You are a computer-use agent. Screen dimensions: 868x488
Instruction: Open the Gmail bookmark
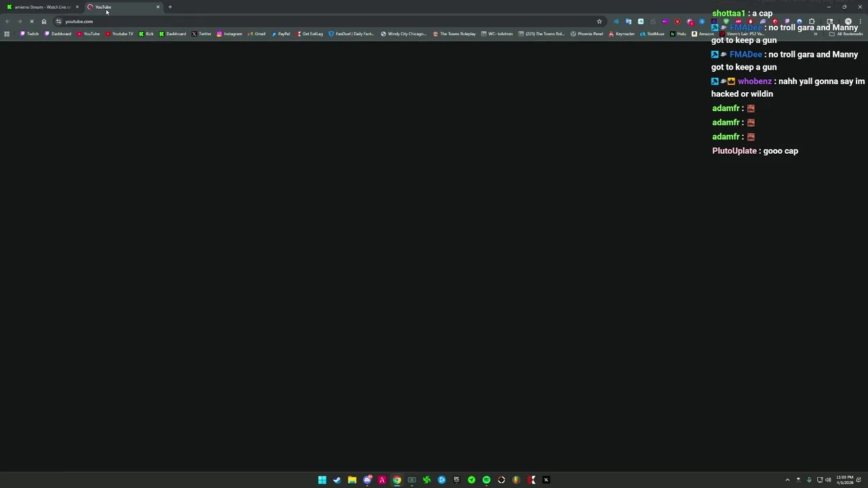[x=257, y=34]
